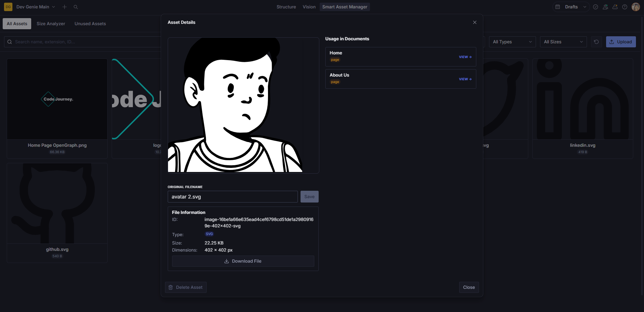Open the linkedin.svg asset thumbnail
This screenshot has height=312, width=644.
click(583, 99)
